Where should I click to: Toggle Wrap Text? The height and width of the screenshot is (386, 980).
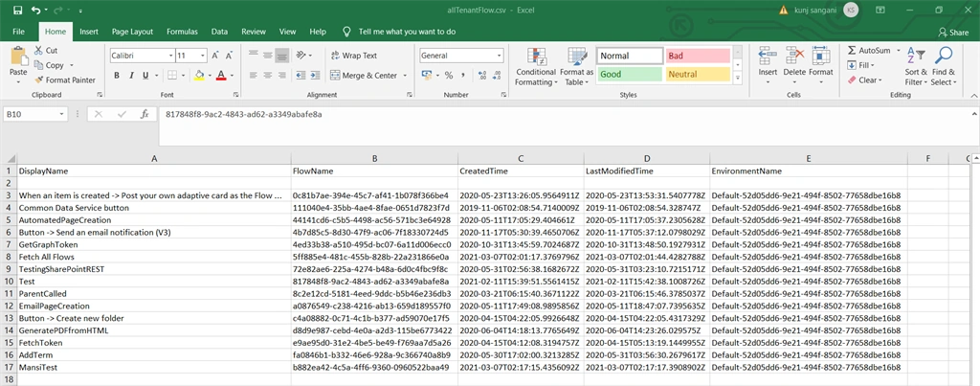tap(354, 56)
